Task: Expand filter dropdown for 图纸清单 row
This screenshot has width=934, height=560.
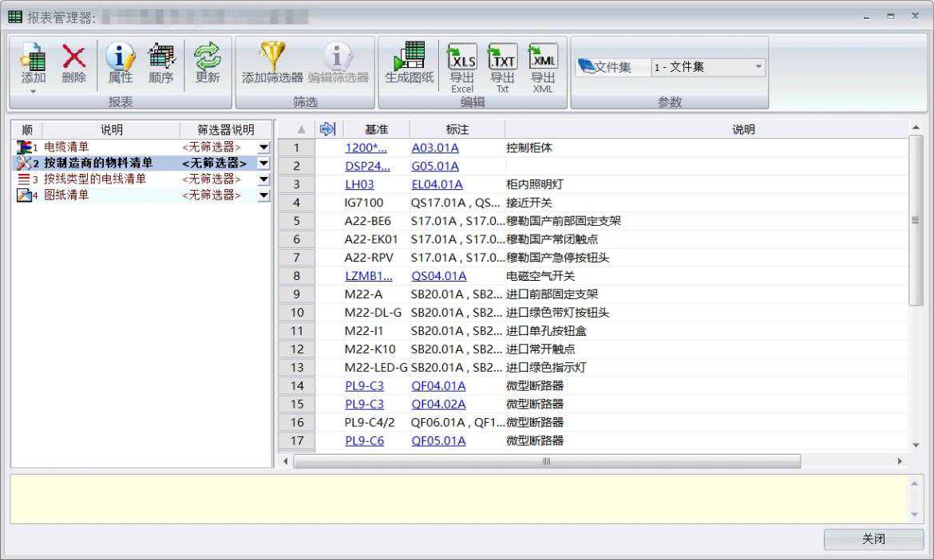Action: [263, 195]
